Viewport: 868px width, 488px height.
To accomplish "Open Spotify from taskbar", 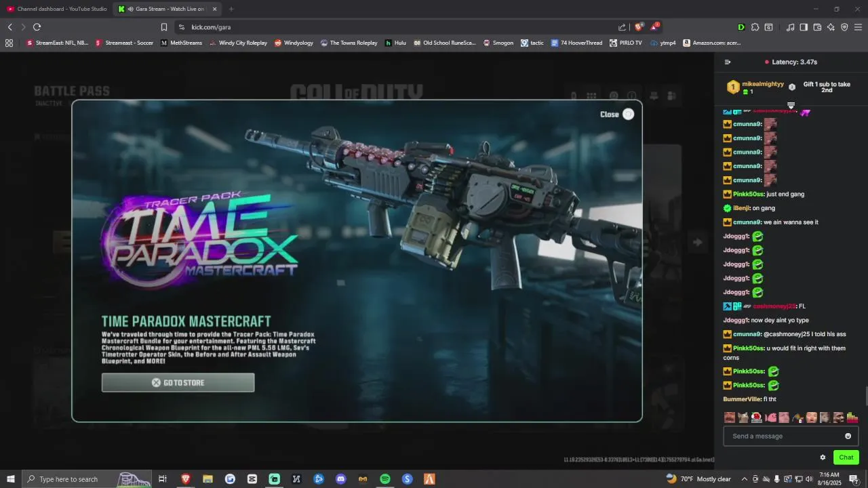I will point(385,479).
